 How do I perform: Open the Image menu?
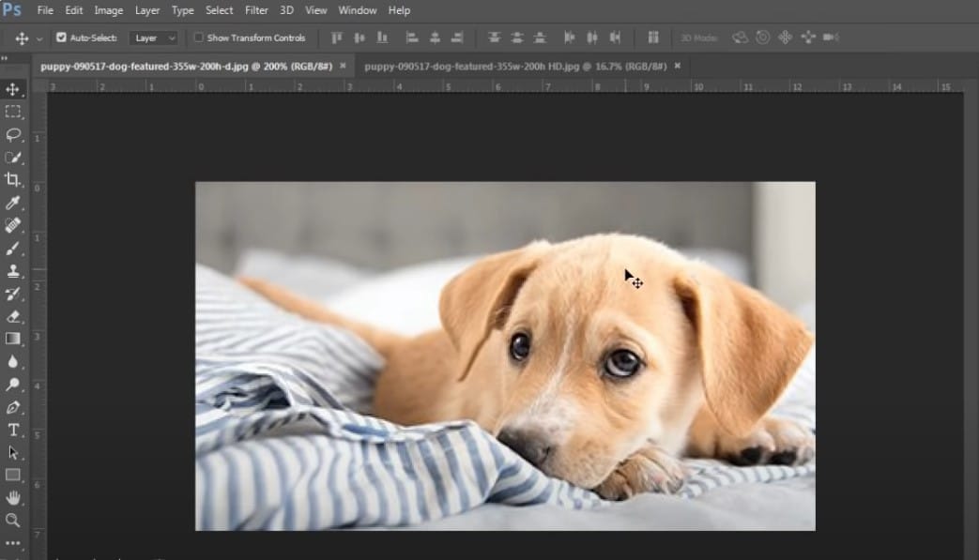(x=109, y=10)
